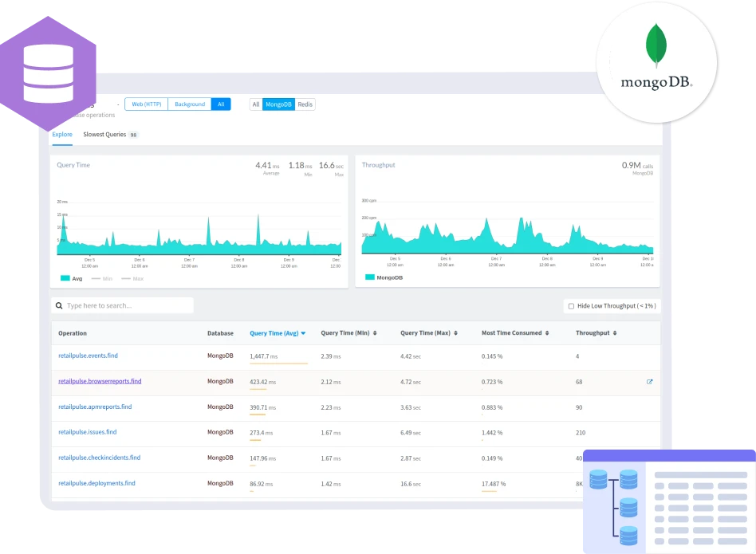756x554 pixels.
Task: Select the MongoDB database filter
Action: (x=278, y=104)
